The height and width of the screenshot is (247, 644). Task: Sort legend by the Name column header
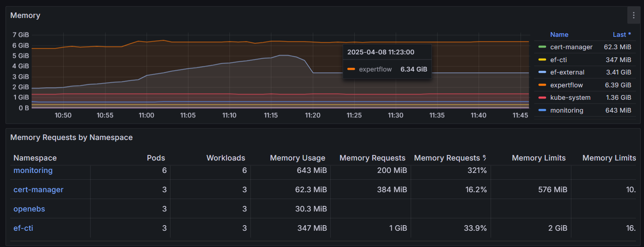point(559,35)
